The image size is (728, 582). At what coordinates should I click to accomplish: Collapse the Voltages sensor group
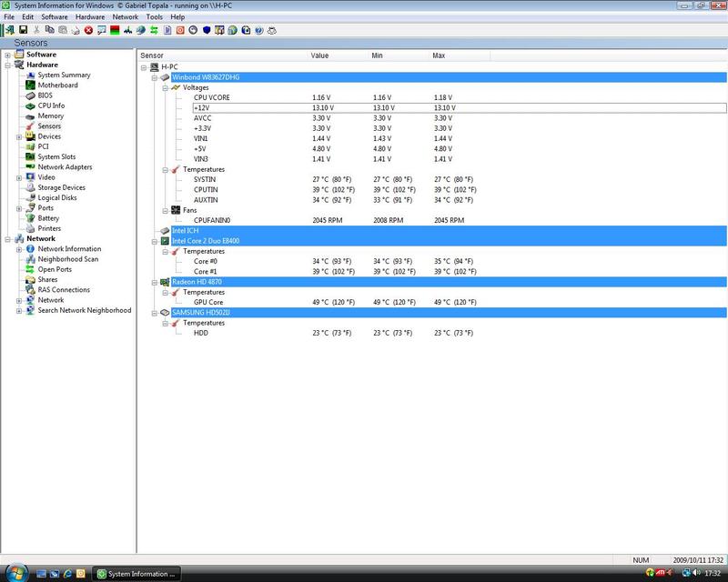(165, 87)
